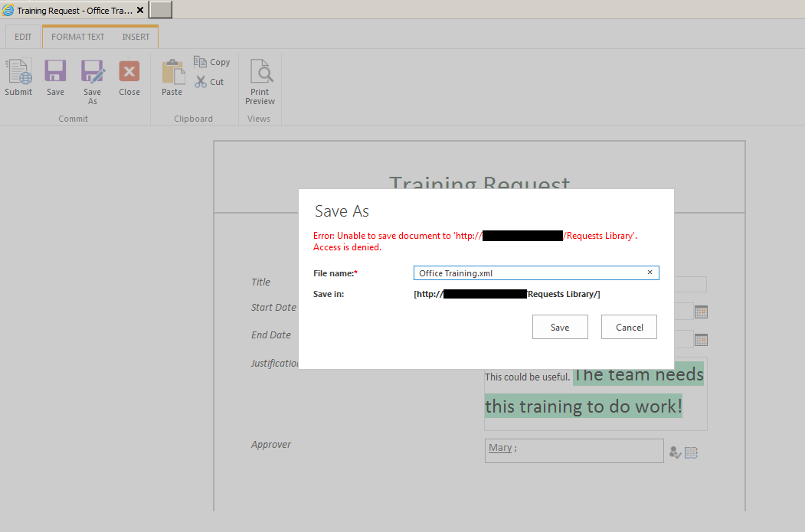The height and width of the screenshot is (532, 805).
Task: Click the Save As ribbon icon
Action: tap(93, 74)
